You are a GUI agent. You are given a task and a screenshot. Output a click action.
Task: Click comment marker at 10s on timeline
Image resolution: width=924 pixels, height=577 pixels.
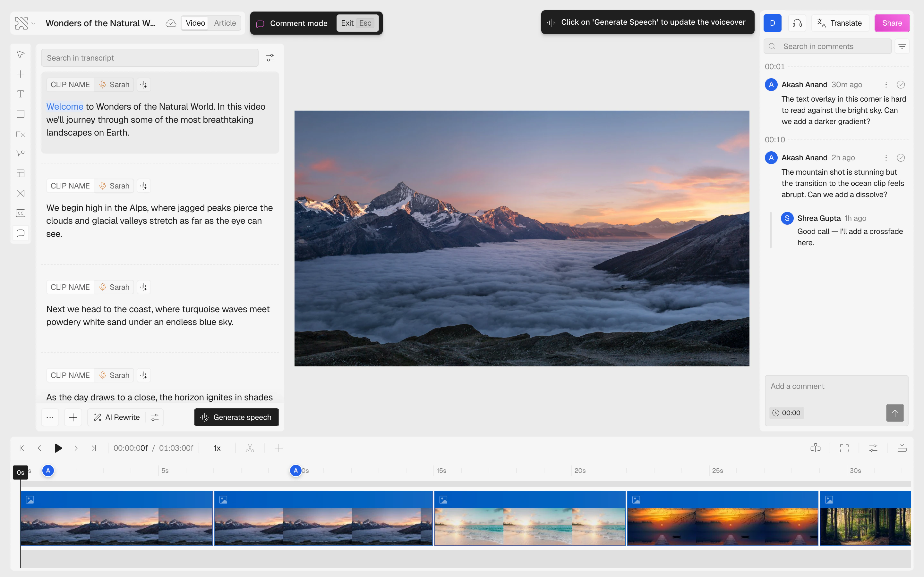point(295,471)
